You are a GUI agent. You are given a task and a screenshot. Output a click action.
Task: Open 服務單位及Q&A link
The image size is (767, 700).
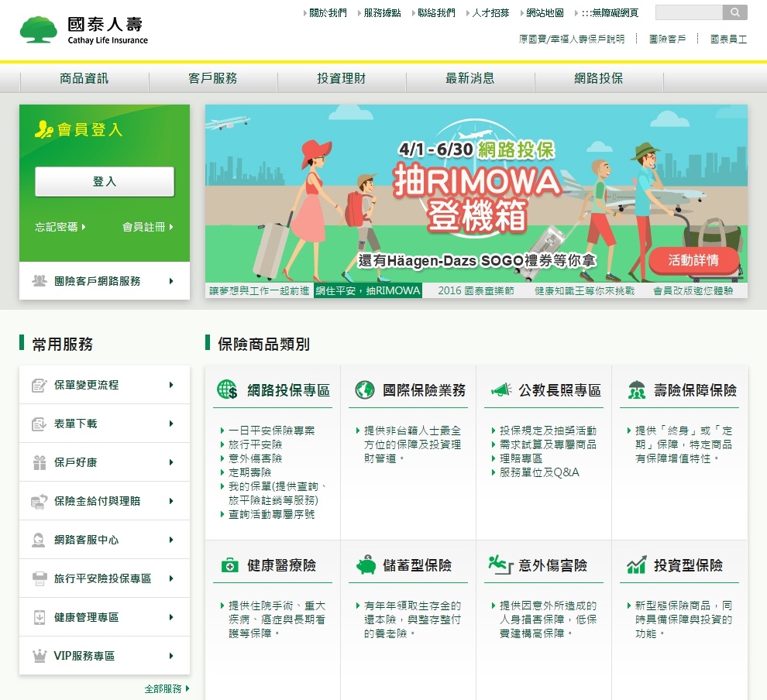539,472
